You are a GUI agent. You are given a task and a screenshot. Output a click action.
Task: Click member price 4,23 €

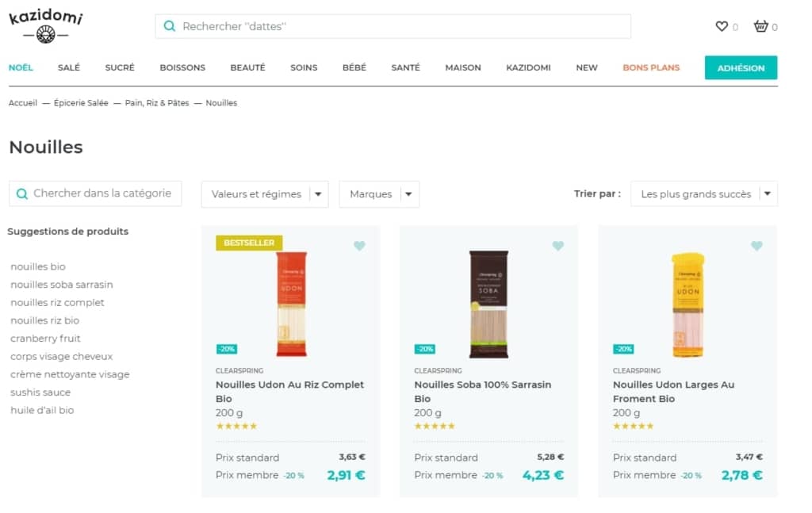(543, 475)
